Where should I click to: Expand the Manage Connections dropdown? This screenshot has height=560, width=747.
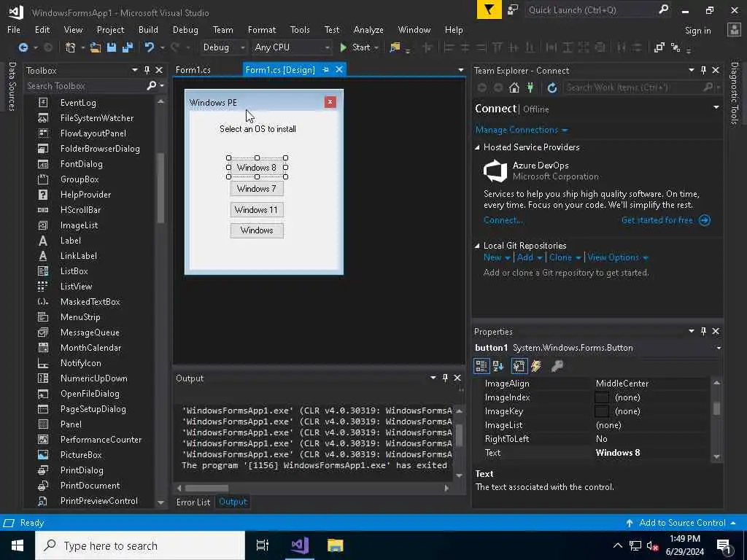click(565, 130)
